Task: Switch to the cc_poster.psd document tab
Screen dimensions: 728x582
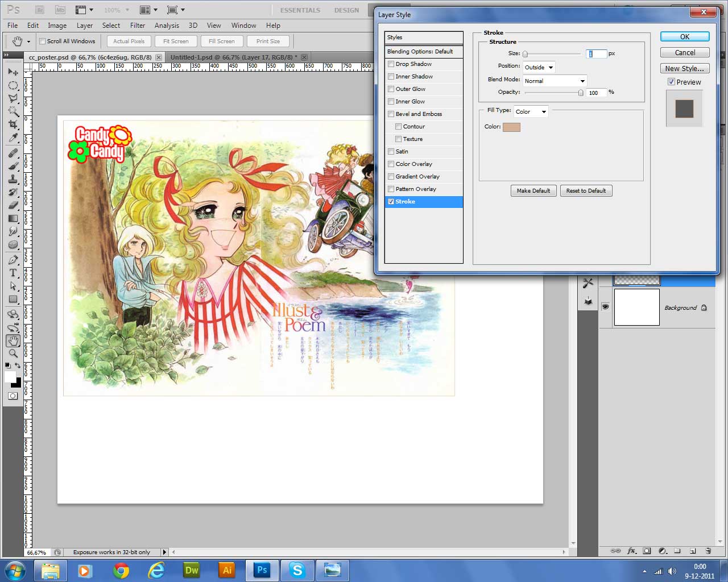Action: tap(90, 57)
